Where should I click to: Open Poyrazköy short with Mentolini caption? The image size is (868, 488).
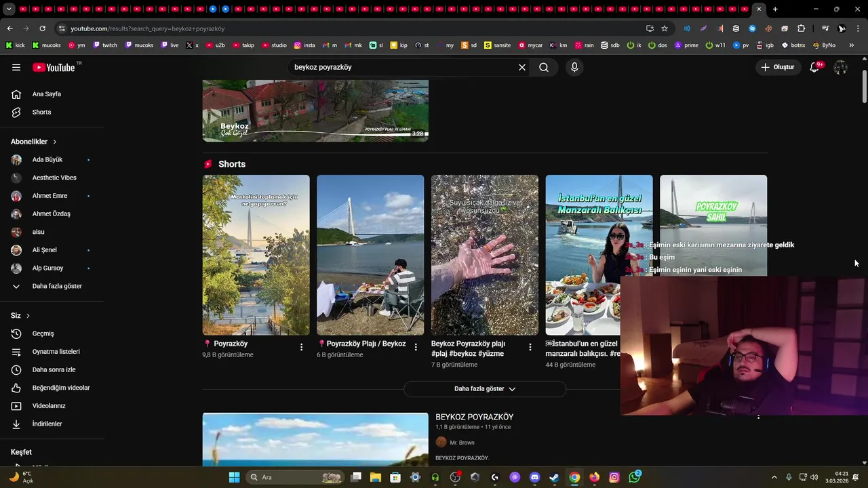click(256, 255)
